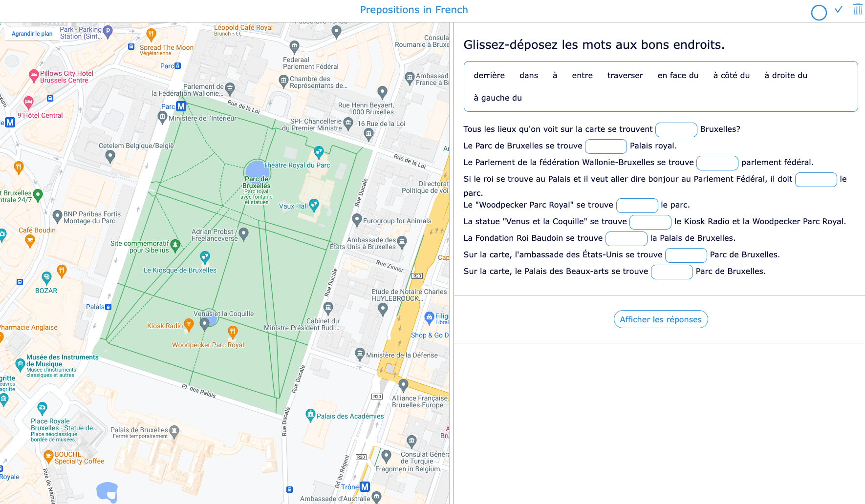Click the blank after 'il doit'
865x504 pixels.
(816, 180)
